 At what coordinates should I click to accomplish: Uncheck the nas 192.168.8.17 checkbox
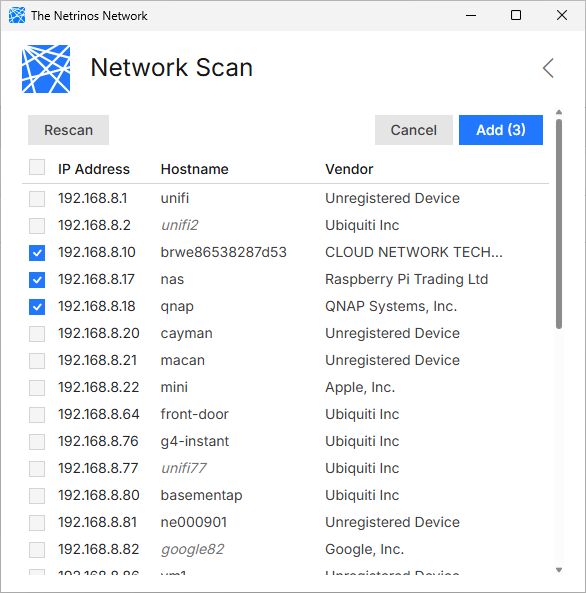(x=37, y=280)
